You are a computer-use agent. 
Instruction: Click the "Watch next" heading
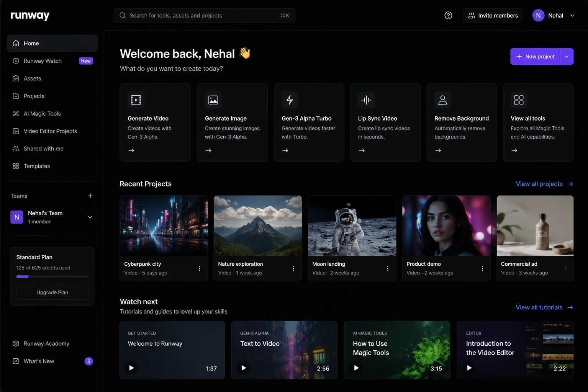coord(139,302)
